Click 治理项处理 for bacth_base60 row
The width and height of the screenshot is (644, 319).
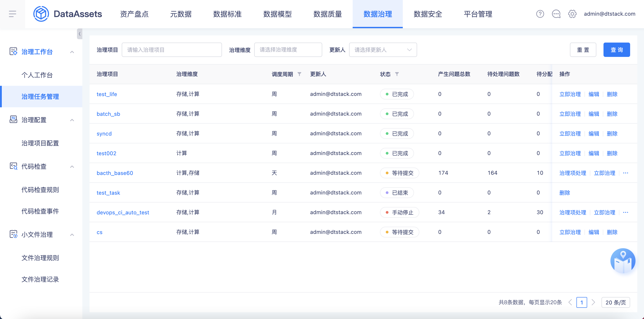coord(572,173)
